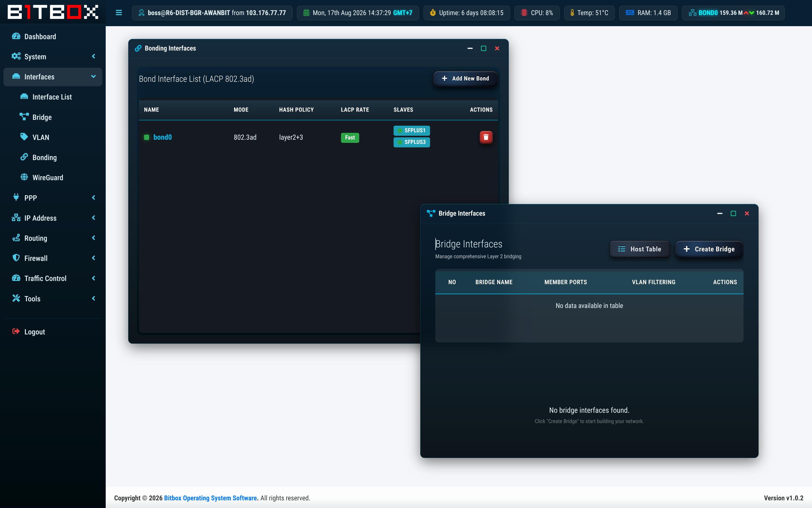Image resolution: width=812 pixels, height=508 pixels.
Task: Click the SFPLUS3 slave badge
Action: point(412,142)
